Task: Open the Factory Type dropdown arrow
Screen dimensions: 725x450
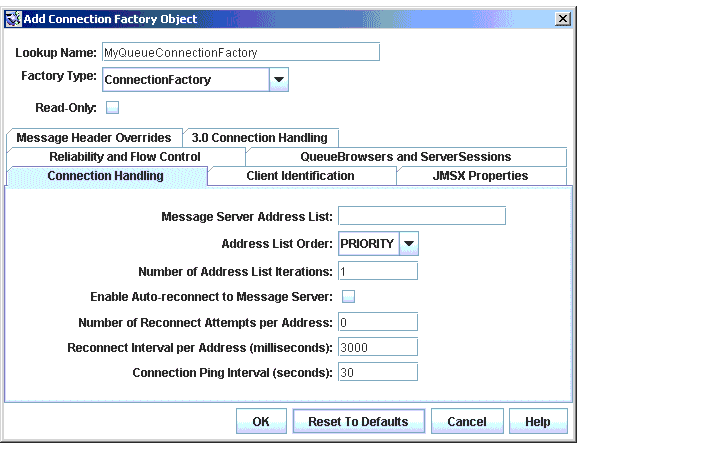Action: click(278, 80)
